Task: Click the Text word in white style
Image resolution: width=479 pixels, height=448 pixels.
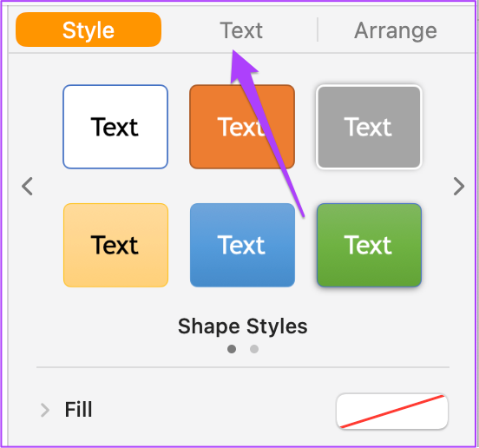Action: point(115,127)
